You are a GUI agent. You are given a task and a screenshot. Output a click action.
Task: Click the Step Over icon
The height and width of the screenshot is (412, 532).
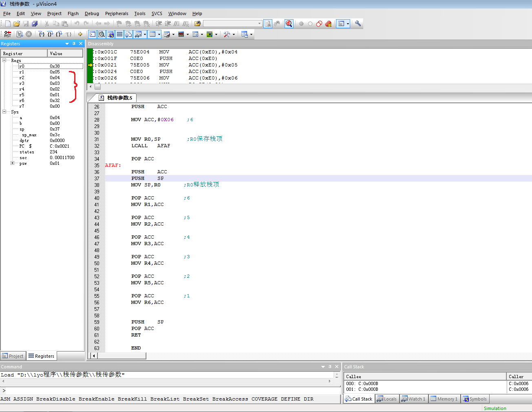coord(50,34)
